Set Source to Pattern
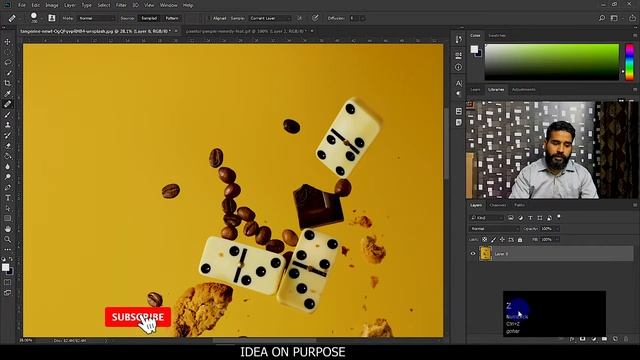640x360 pixels. [x=171, y=18]
